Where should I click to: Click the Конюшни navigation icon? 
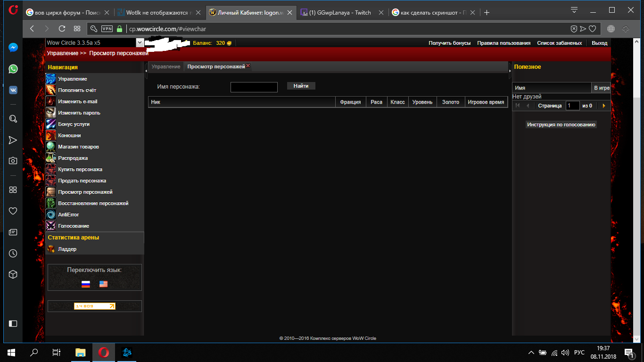click(x=51, y=135)
